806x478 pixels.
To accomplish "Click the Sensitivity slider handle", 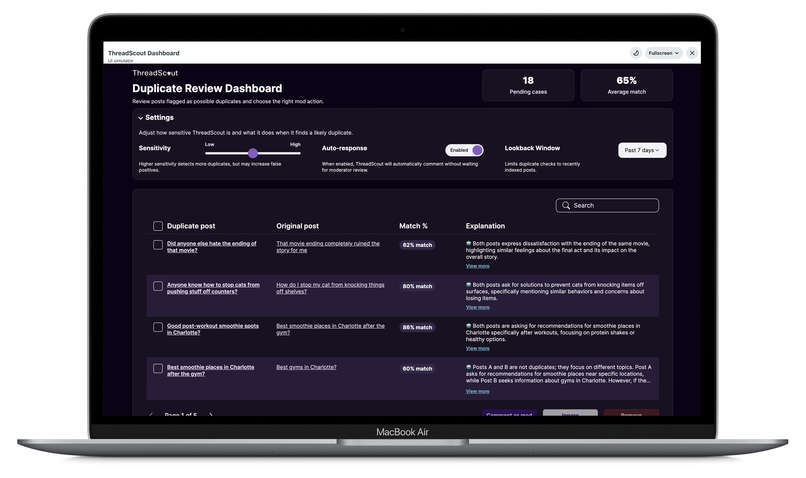I will point(252,153).
